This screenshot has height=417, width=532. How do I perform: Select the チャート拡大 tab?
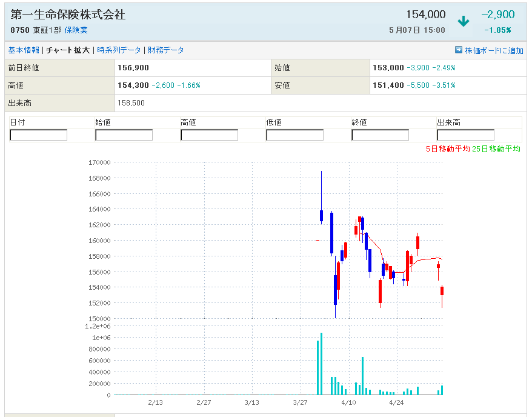[68, 50]
